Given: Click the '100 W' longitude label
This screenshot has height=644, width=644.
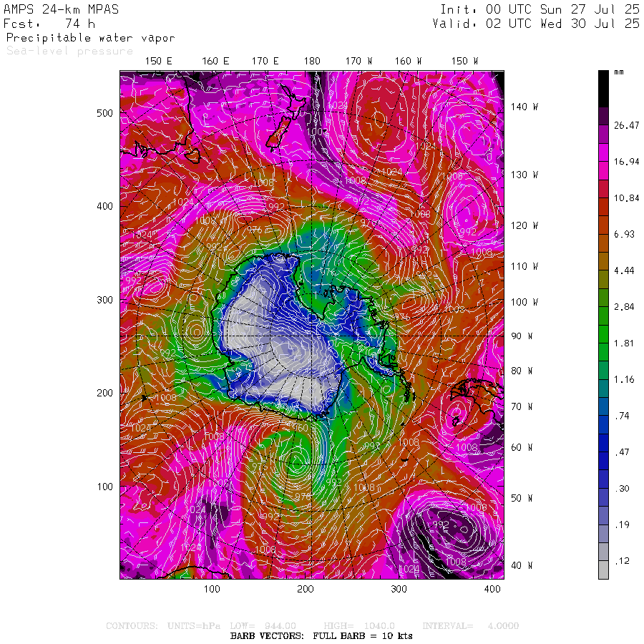Looking at the screenshot, I should coord(524,302).
